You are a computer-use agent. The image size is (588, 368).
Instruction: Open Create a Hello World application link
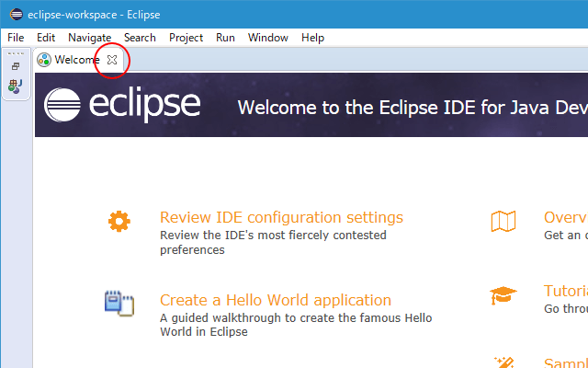pos(276,300)
